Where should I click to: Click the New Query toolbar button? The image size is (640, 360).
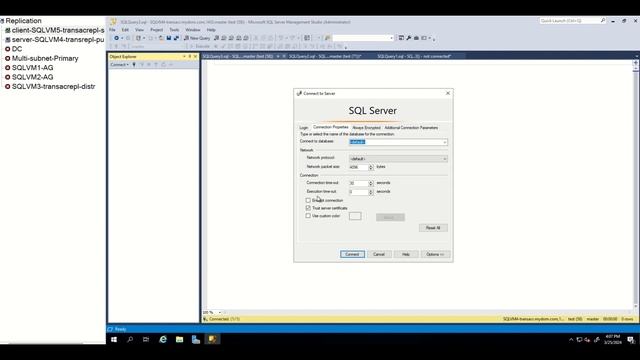[197, 38]
